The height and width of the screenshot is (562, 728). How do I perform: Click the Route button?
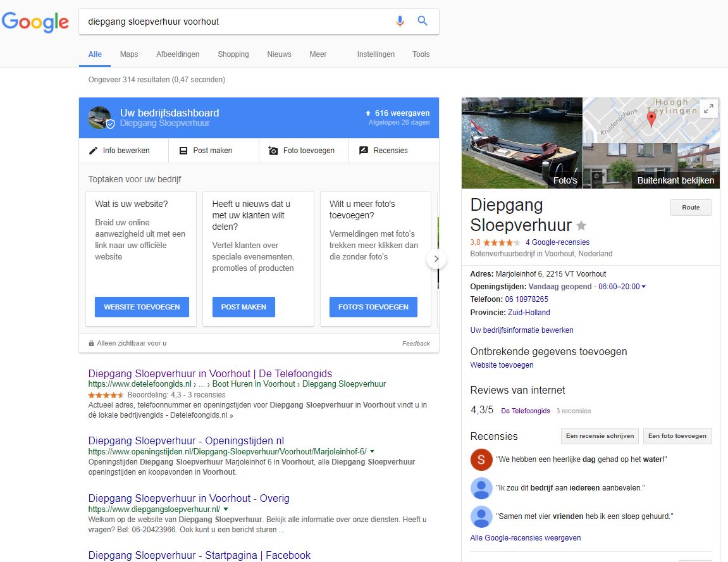[x=691, y=208]
